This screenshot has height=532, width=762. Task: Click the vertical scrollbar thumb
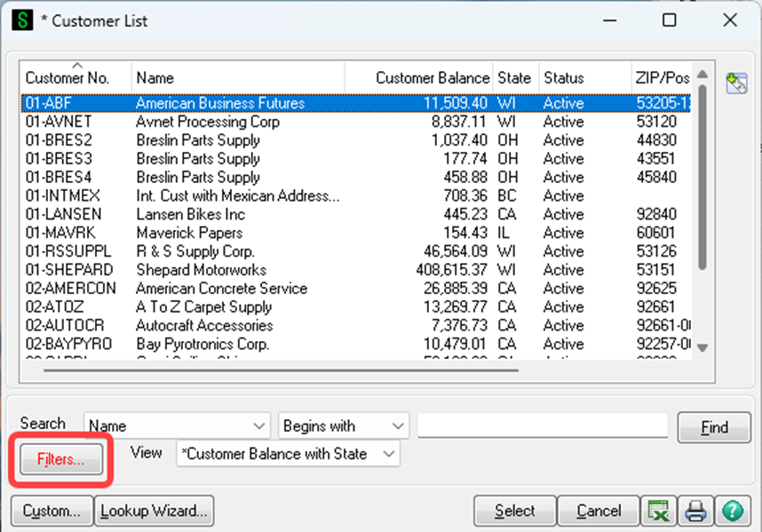(702, 178)
